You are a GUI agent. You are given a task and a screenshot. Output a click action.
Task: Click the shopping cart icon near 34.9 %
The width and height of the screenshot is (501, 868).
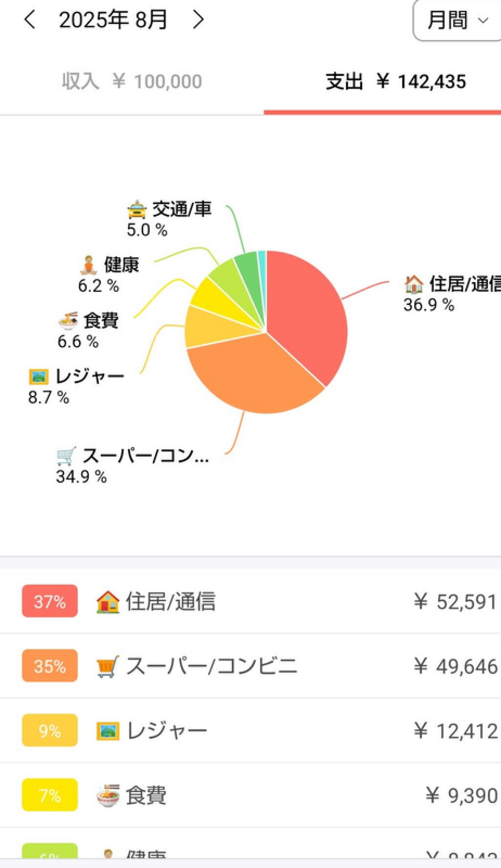[66, 456]
